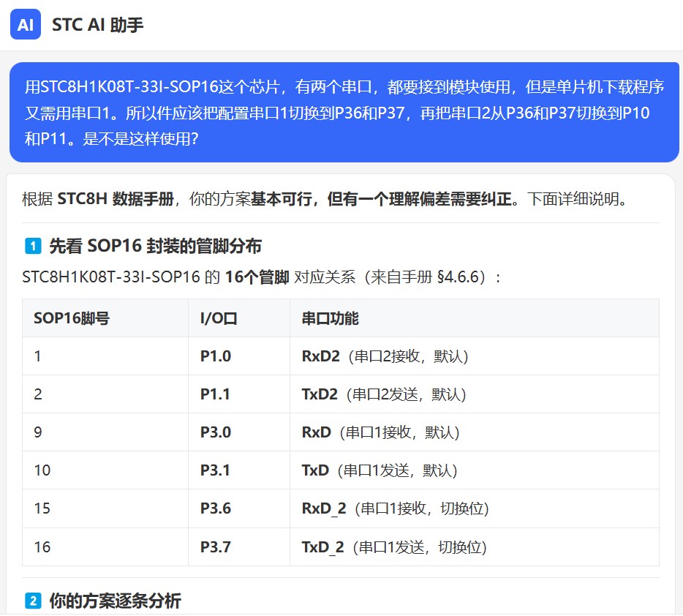Click pin number 9 cell
The width and height of the screenshot is (683, 616).
point(105,432)
